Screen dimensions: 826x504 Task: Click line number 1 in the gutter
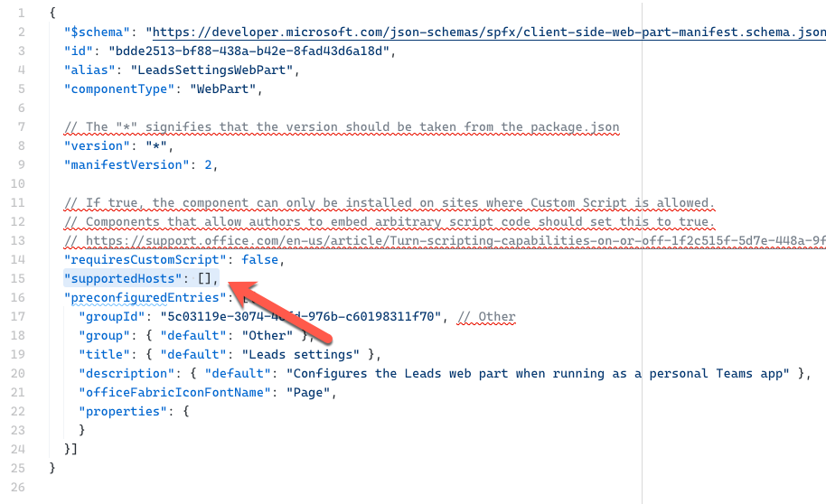pos(22,14)
